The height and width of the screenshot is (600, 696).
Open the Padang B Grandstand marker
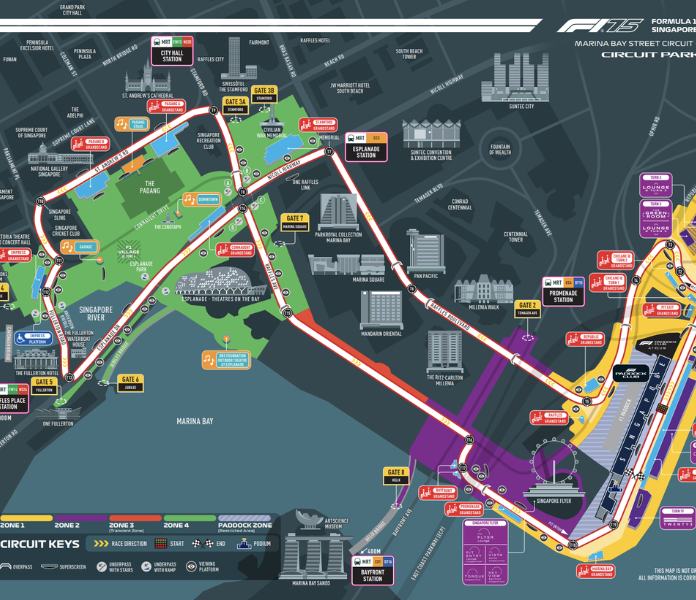(91, 144)
